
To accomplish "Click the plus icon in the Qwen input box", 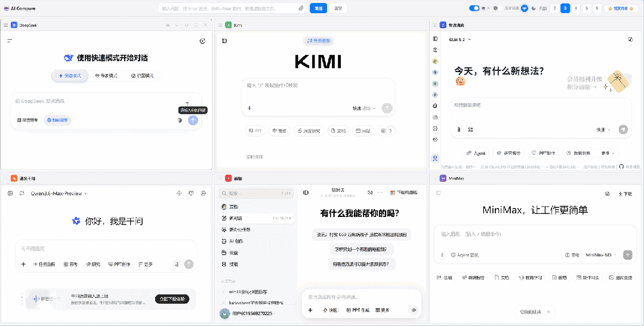I will (23, 264).
